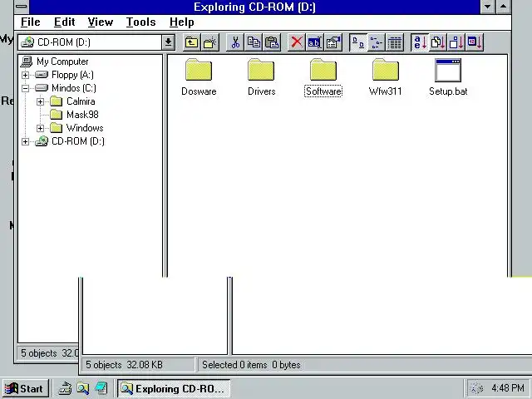Select My Computer in the tree
Image resolution: width=532 pixels, height=399 pixels.
point(62,62)
